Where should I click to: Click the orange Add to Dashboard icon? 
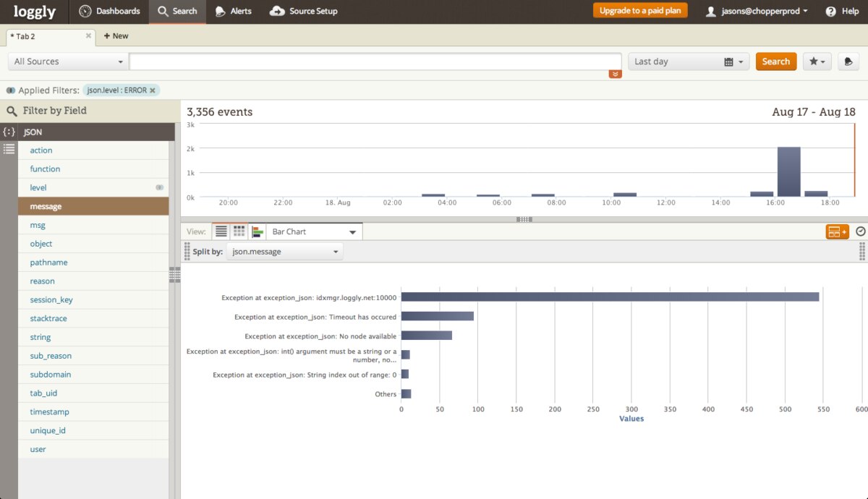pos(836,231)
